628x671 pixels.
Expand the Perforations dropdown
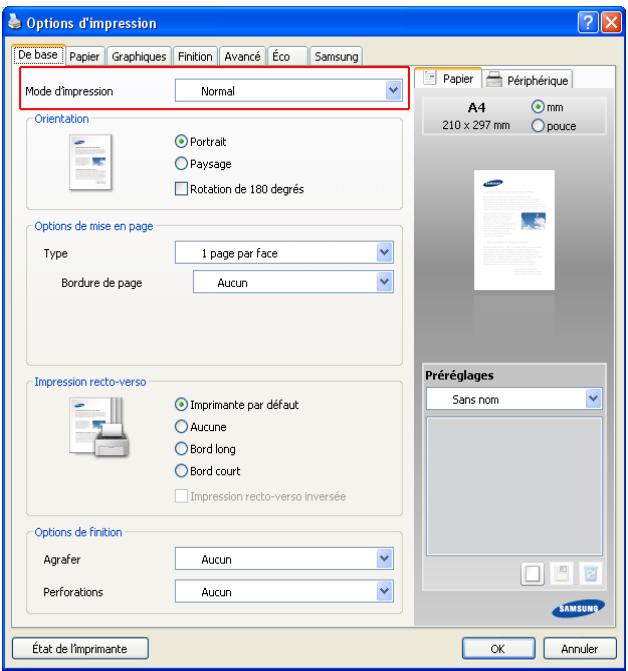click(x=284, y=591)
